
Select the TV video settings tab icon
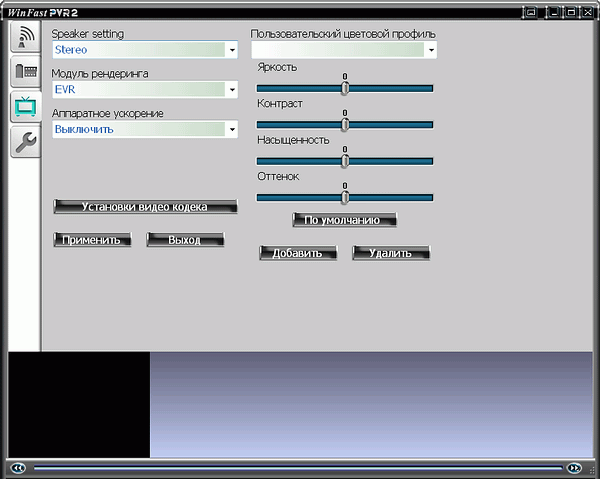coord(25,107)
